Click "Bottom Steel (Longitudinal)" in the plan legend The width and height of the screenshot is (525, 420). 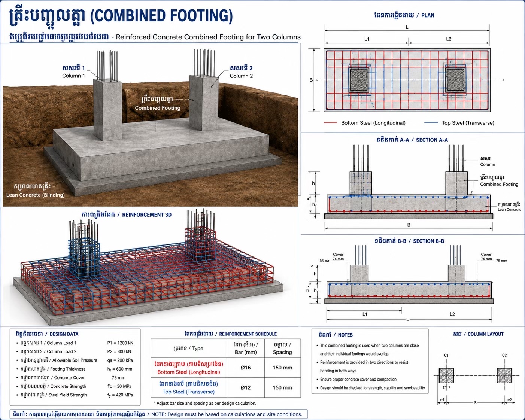(373, 123)
